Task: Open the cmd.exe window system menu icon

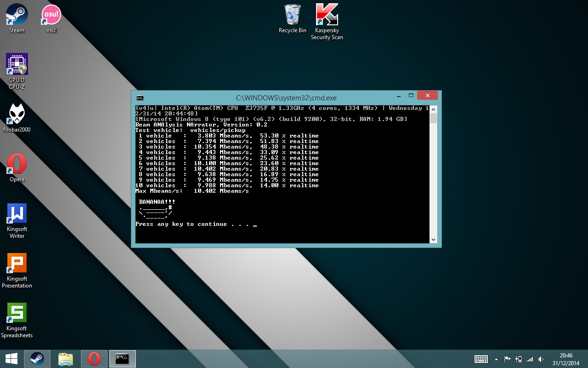Action: coord(140,98)
